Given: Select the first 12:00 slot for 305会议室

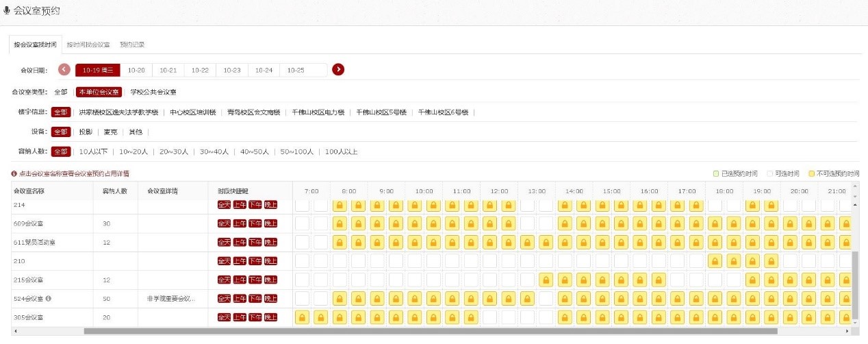Looking at the screenshot, I should (489, 317).
